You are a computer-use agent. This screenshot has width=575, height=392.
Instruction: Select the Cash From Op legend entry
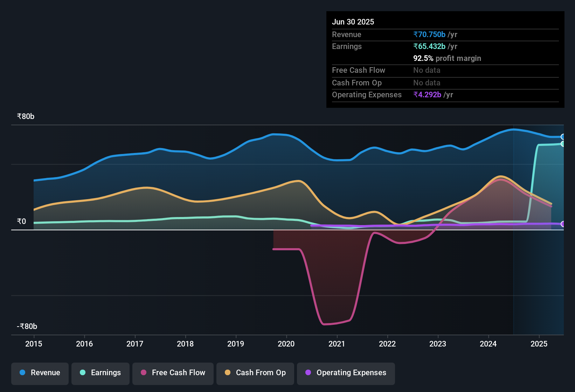tap(255, 373)
